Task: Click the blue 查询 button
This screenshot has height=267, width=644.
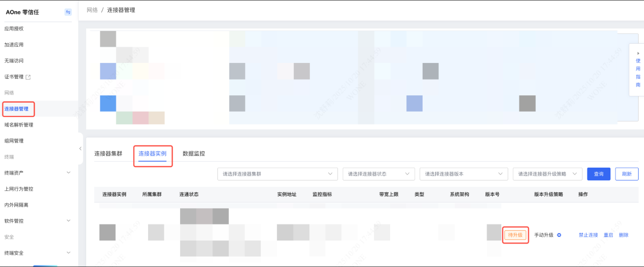Action: click(599, 174)
